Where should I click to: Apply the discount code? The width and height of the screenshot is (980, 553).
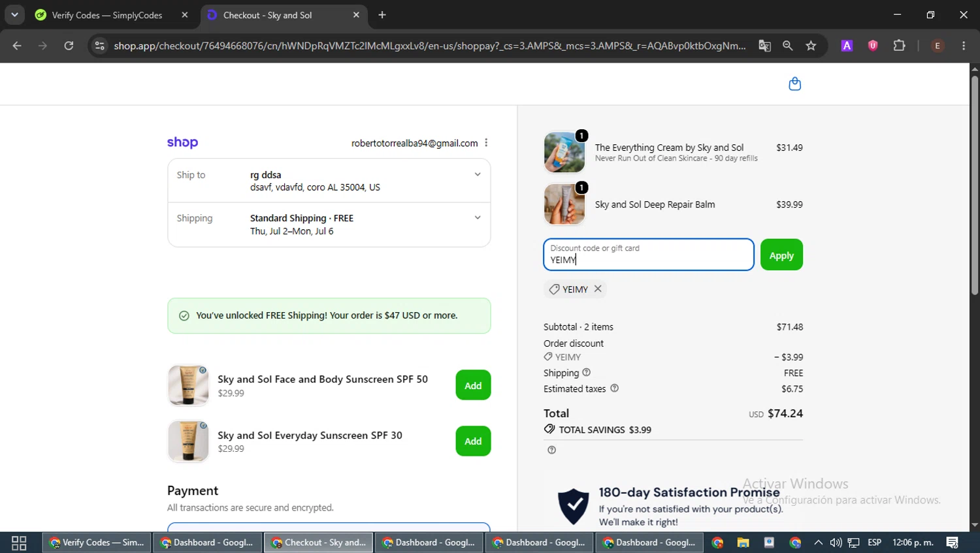click(781, 255)
